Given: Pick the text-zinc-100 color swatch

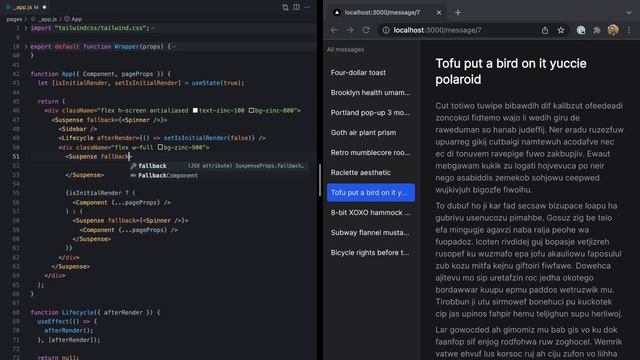Looking at the screenshot, I should click(195, 111).
